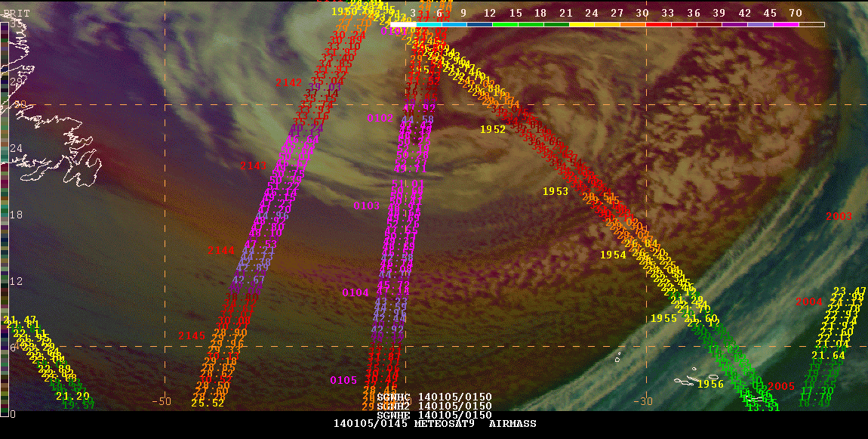Click the magenta time marker 0103
This screenshot has height=439, width=868.
tap(367, 206)
